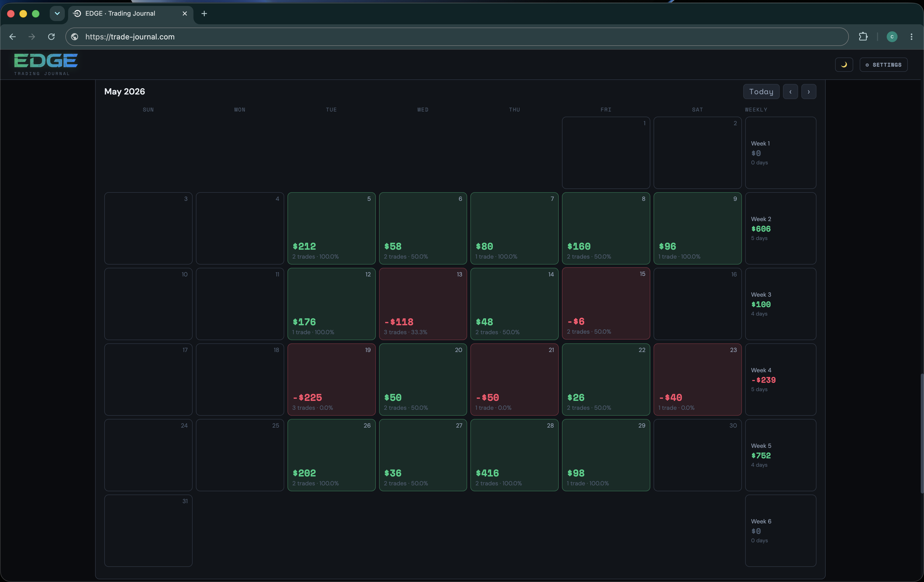Click the page vertical scrollbar

click(x=922, y=433)
